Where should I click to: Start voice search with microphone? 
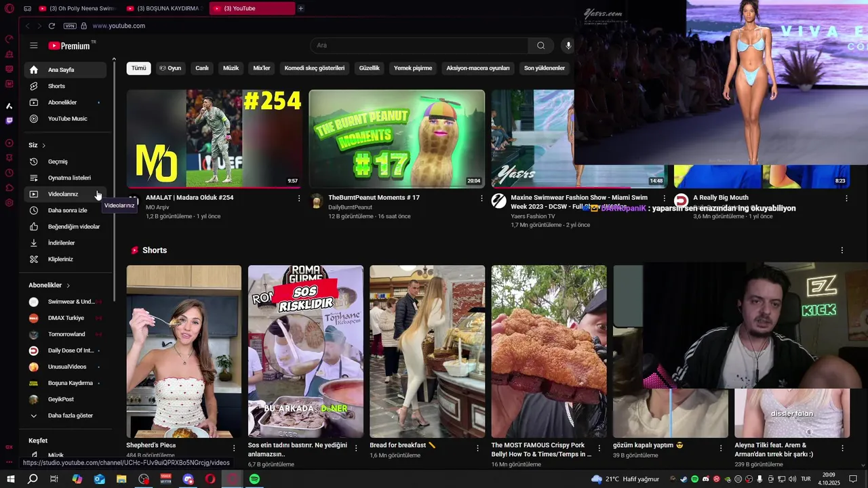click(x=568, y=45)
